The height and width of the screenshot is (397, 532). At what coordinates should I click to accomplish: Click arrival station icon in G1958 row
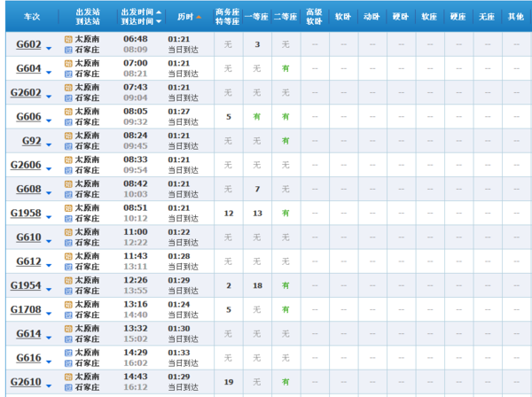pyautogui.click(x=68, y=219)
